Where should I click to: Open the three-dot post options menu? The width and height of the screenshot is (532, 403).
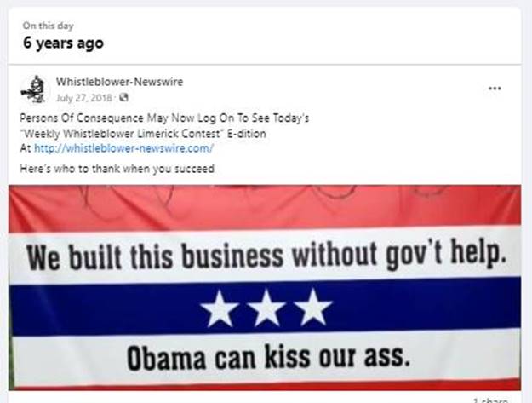pyautogui.click(x=495, y=89)
